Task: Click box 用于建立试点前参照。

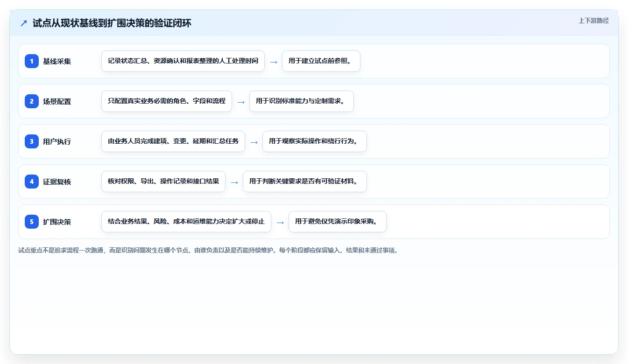Action: tap(321, 61)
